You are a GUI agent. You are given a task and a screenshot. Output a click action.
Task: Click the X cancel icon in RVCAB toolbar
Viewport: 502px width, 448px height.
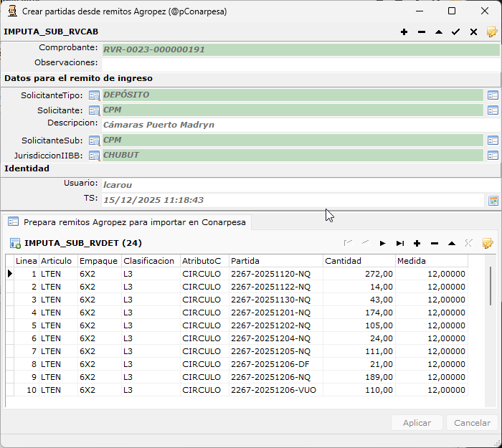click(x=473, y=32)
